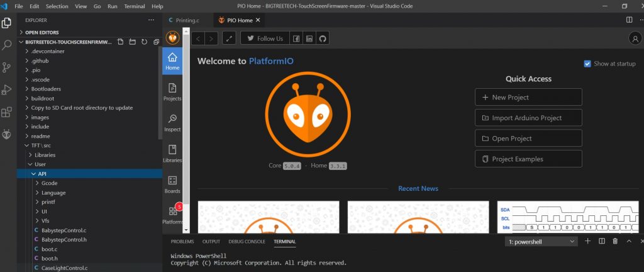Expand the .devcontainer folder
The height and width of the screenshot is (272, 644).
point(88,52)
